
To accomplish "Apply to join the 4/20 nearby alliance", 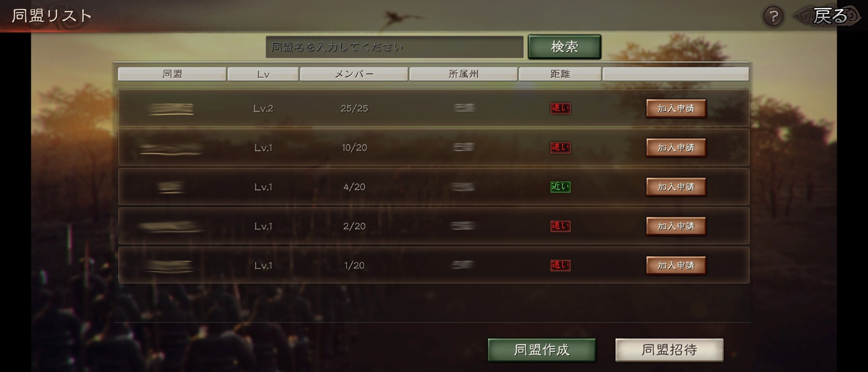I will [x=676, y=187].
